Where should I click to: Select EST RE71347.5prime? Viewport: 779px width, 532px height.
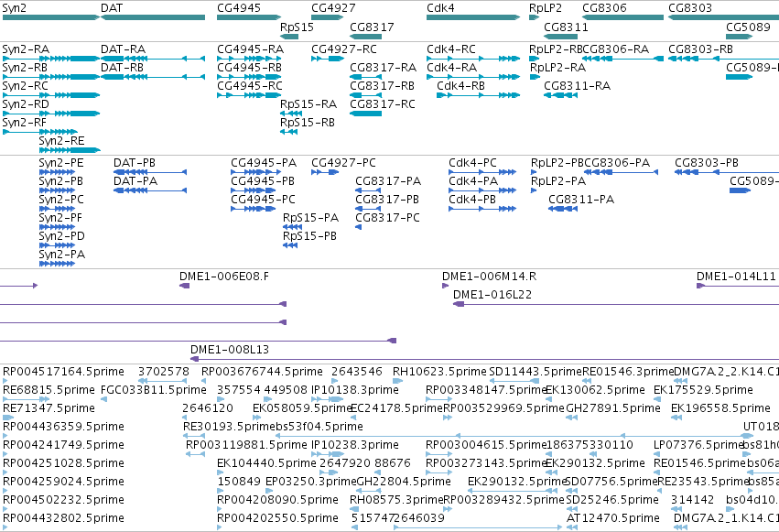(x=49, y=408)
